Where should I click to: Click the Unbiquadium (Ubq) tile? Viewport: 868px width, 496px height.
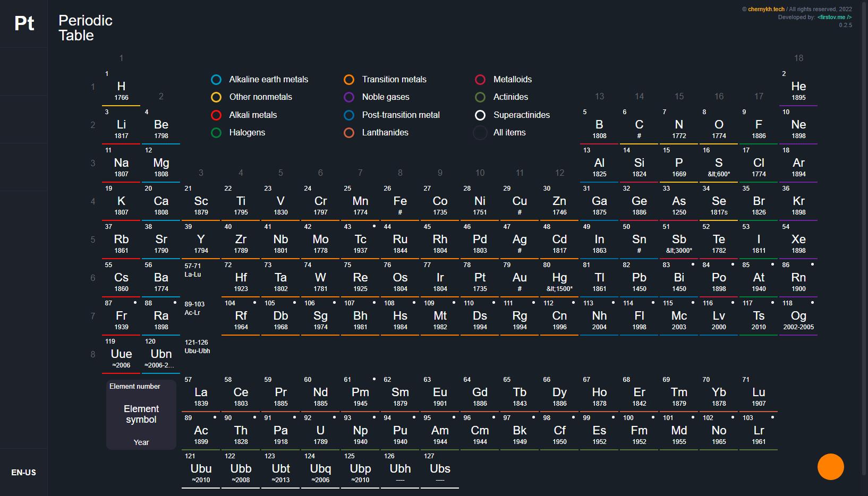click(x=320, y=469)
